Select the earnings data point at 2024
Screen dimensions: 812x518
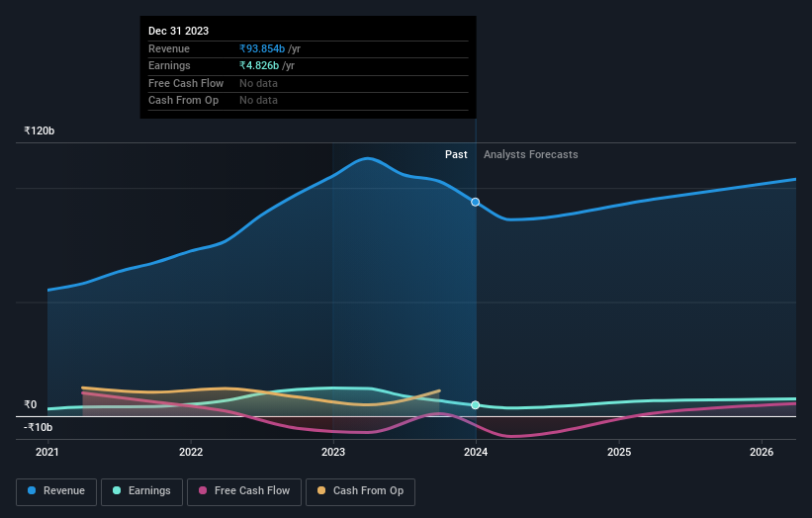(476, 405)
